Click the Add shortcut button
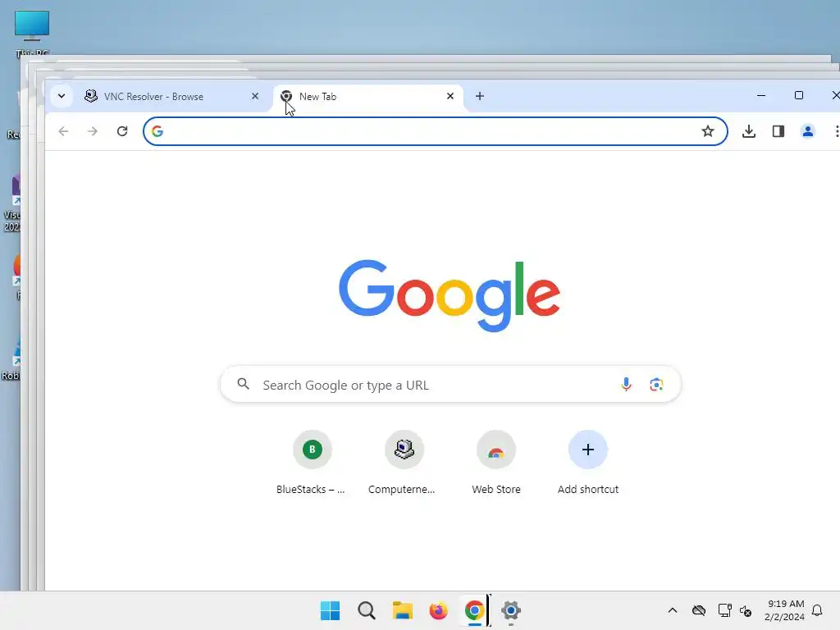840x630 pixels. [x=587, y=463]
